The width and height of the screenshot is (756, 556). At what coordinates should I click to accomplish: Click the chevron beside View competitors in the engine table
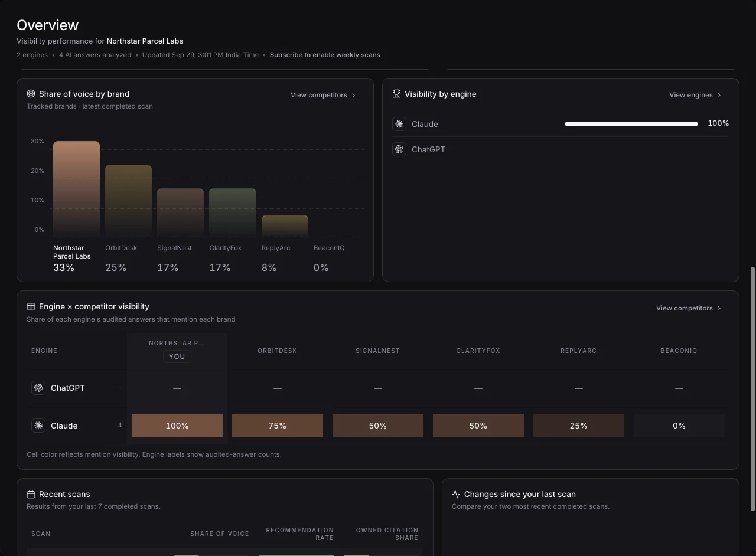tap(719, 308)
